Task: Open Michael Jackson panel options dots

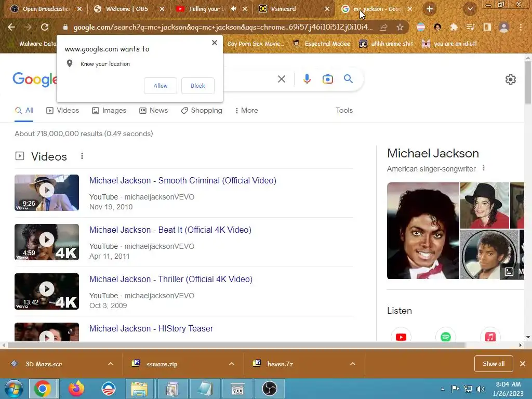Action: click(484, 168)
